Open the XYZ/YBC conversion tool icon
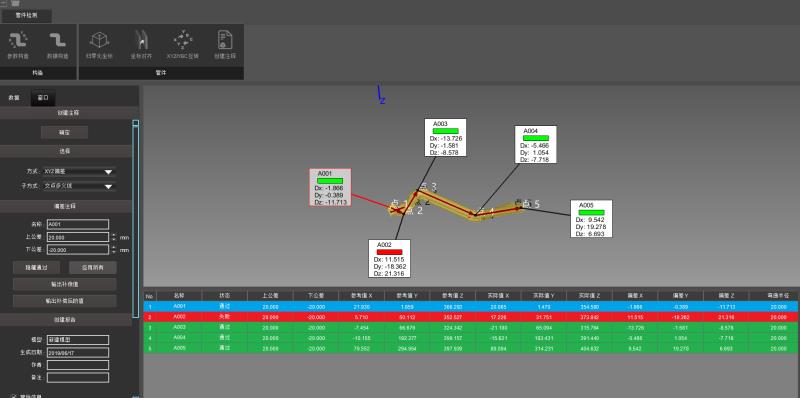 183,40
